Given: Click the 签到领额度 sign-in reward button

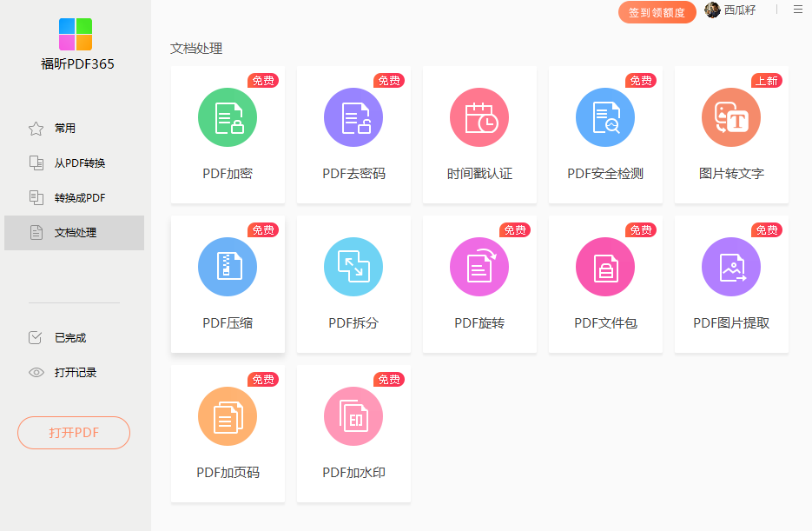Looking at the screenshot, I should coord(657,12).
